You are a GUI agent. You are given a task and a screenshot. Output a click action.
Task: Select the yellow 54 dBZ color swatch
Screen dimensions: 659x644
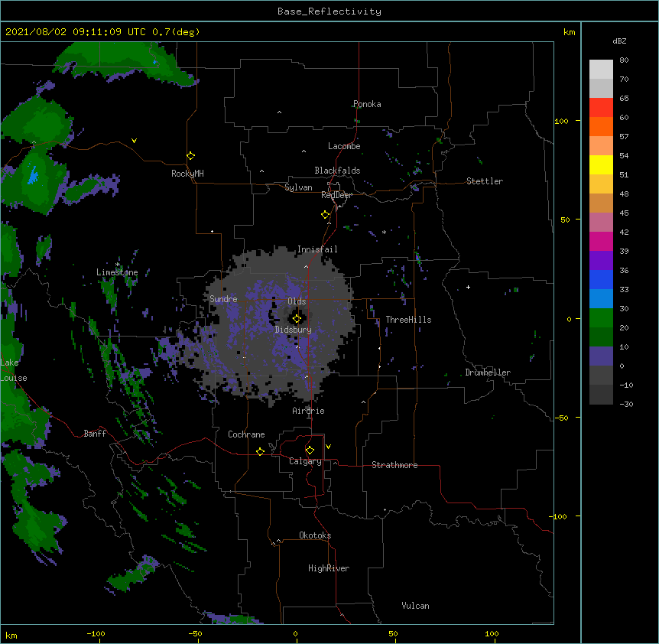(601, 164)
